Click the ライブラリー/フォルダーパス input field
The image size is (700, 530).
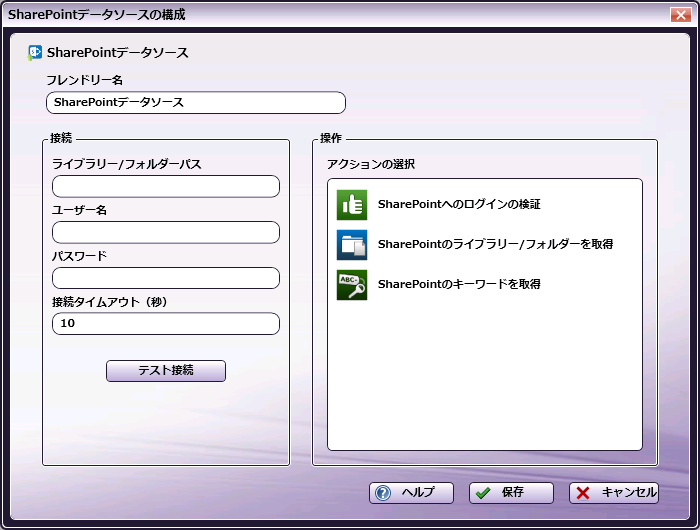click(x=166, y=186)
